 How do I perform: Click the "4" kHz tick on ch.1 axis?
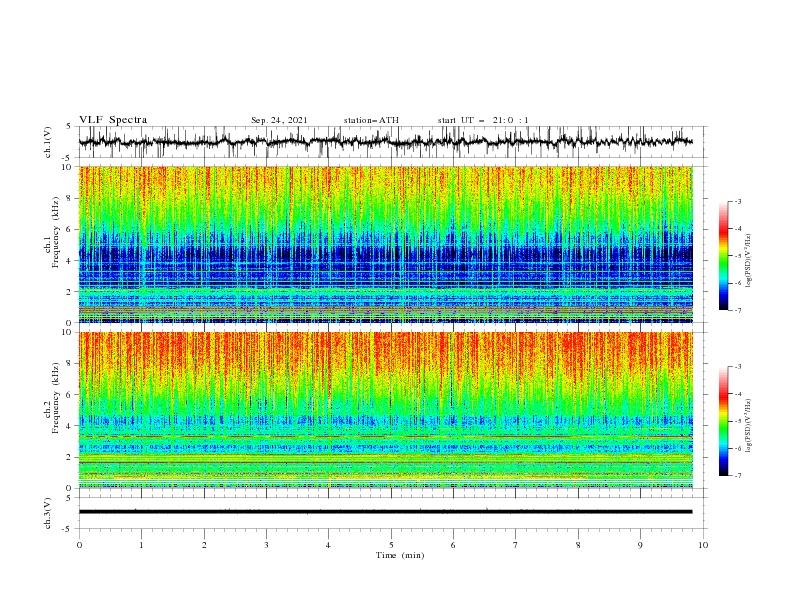coord(70,261)
